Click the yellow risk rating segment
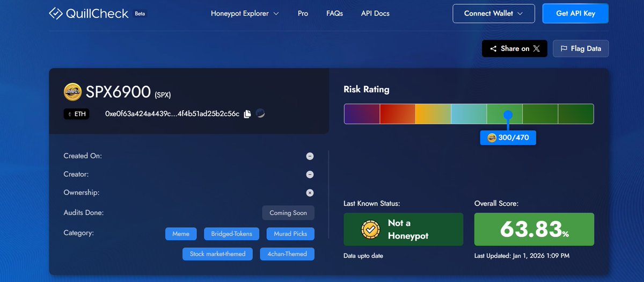 point(433,114)
